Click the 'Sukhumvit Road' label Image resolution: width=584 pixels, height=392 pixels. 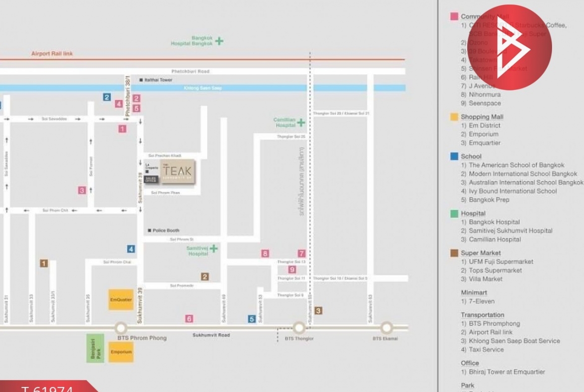pos(211,335)
